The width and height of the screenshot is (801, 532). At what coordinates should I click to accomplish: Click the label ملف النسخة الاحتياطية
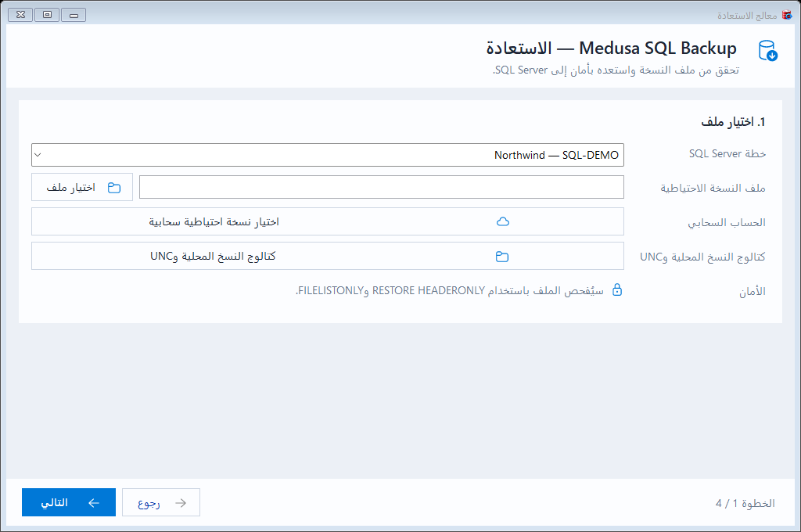(713, 188)
